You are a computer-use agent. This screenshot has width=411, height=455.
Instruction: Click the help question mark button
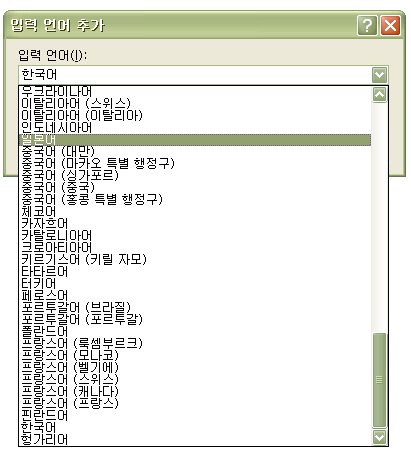click(x=367, y=25)
